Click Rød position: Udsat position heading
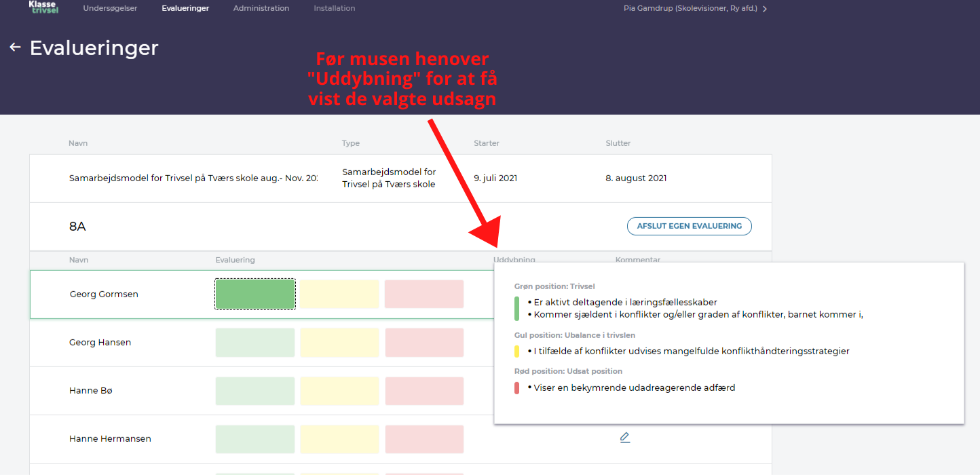The width and height of the screenshot is (980, 475). 568,371
